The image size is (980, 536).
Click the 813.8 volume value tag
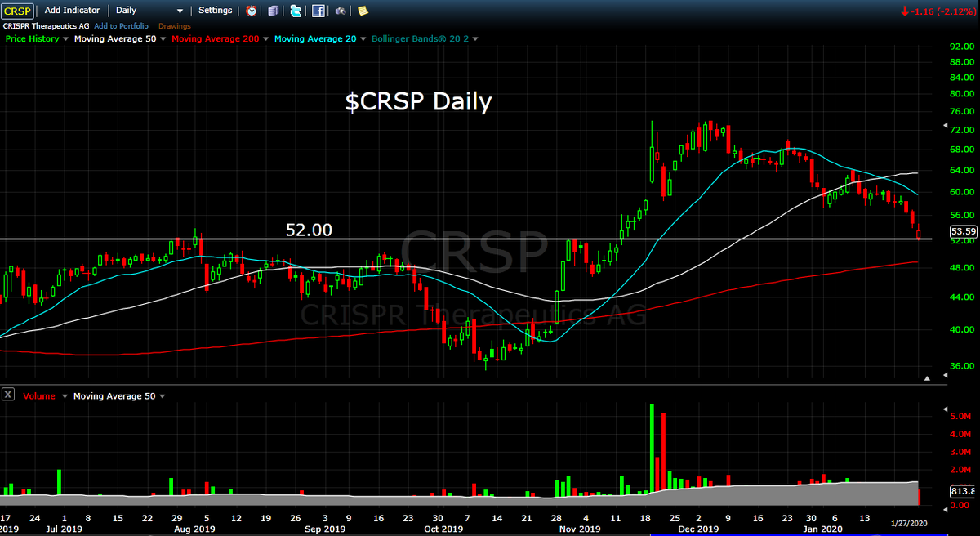964,491
